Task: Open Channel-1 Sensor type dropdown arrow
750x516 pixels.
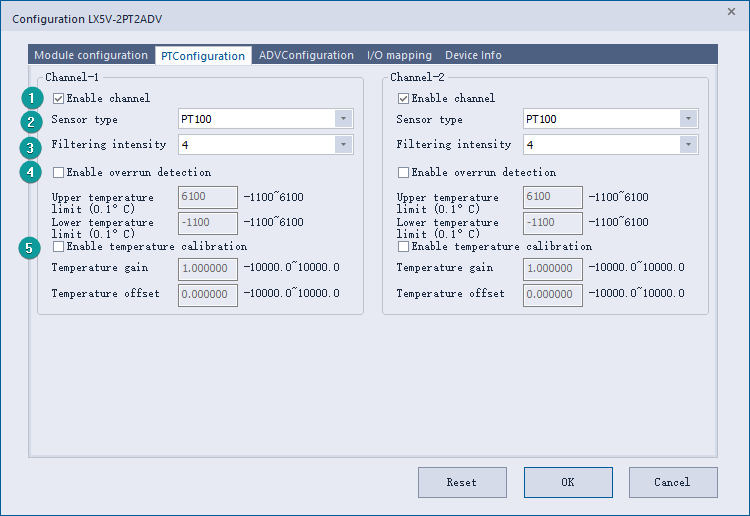Action: click(343, 119)
